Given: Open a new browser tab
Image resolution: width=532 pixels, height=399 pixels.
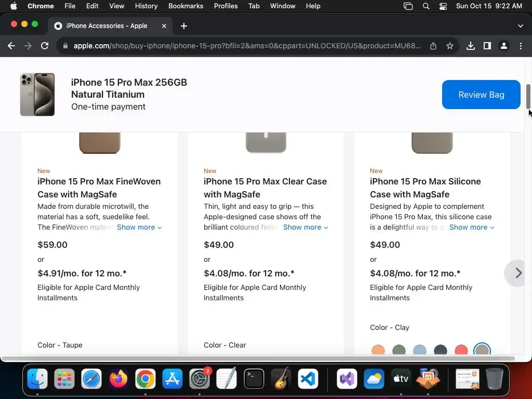Looking at the screenshot, I should [184, 26].
